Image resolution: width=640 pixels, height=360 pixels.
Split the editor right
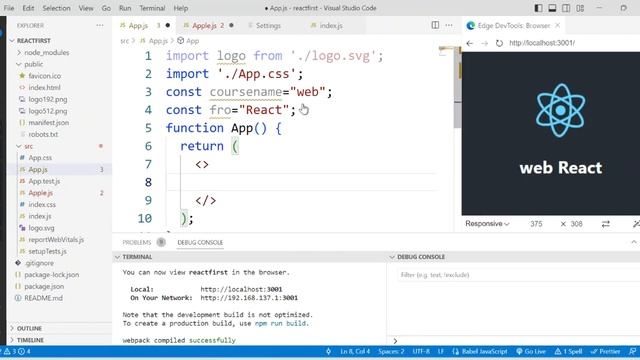tap(436, 25)
